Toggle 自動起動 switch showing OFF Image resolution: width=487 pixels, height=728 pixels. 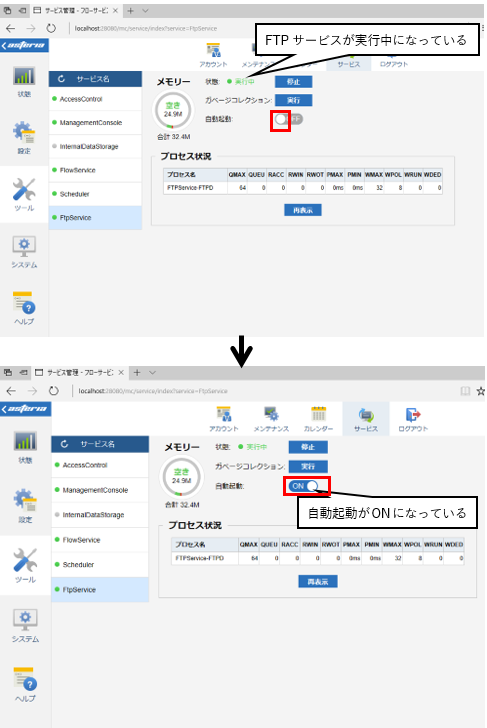(x=287, y=119)
